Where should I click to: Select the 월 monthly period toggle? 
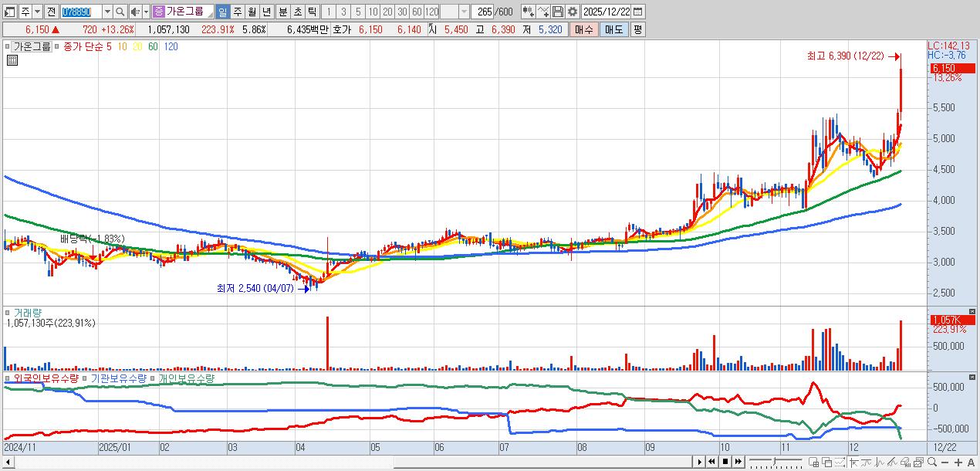[252, 12]
